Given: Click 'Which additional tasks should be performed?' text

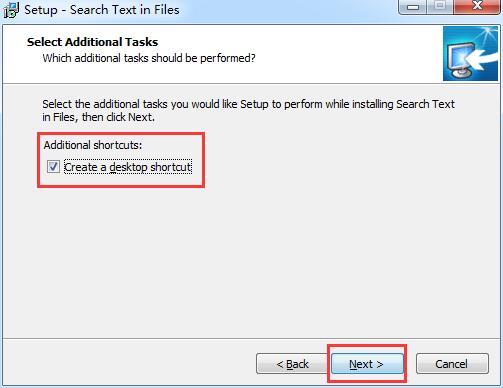Looking at the screenshot, I should 149,58.
